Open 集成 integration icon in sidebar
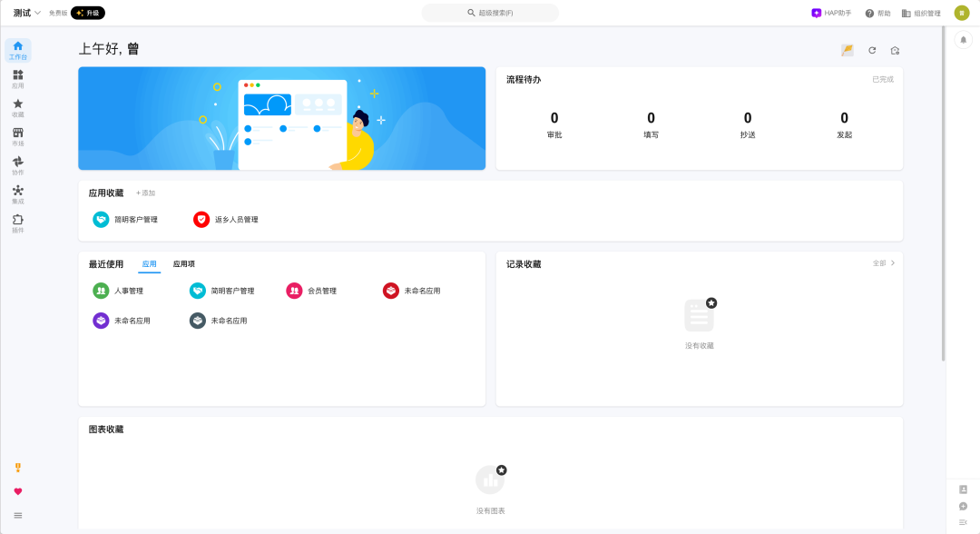 tap(17, 194)
